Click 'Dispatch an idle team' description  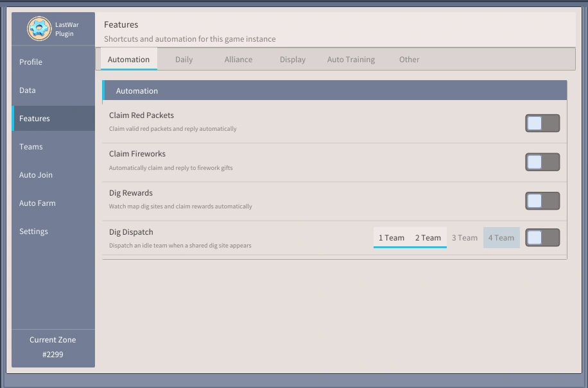pyautogui.click(x=180, y=246)
